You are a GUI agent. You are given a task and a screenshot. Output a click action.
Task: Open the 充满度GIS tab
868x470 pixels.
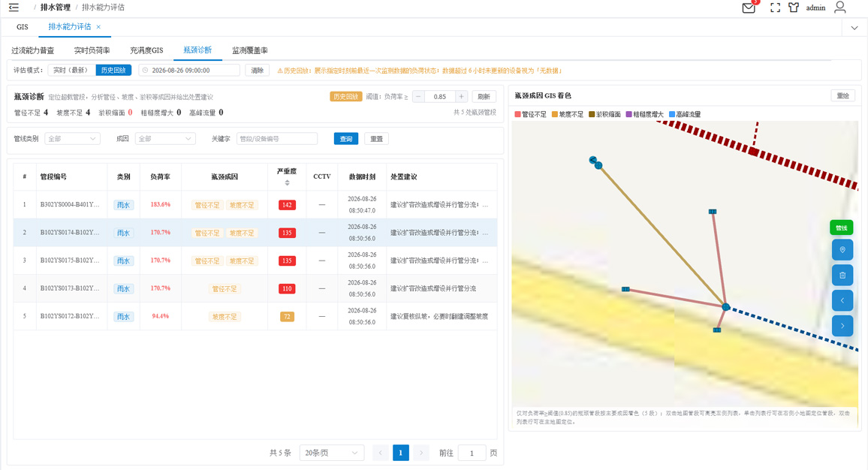(x=146, y=50)
